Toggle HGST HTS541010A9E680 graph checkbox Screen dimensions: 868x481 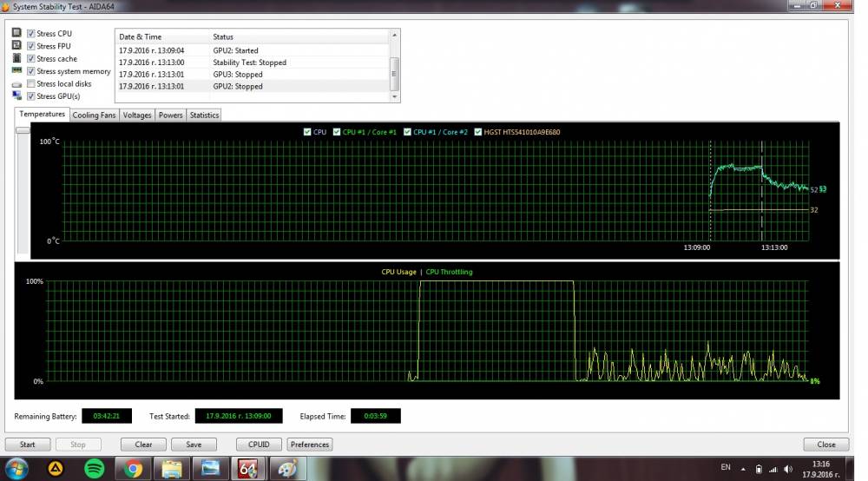pyautogui.click(x=477, y=132)
